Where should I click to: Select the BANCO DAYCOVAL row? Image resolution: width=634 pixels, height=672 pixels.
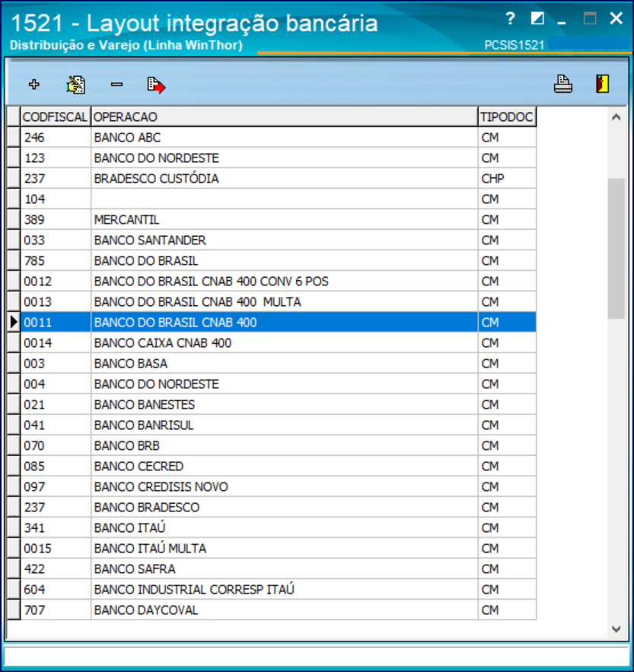click(279, 610)
